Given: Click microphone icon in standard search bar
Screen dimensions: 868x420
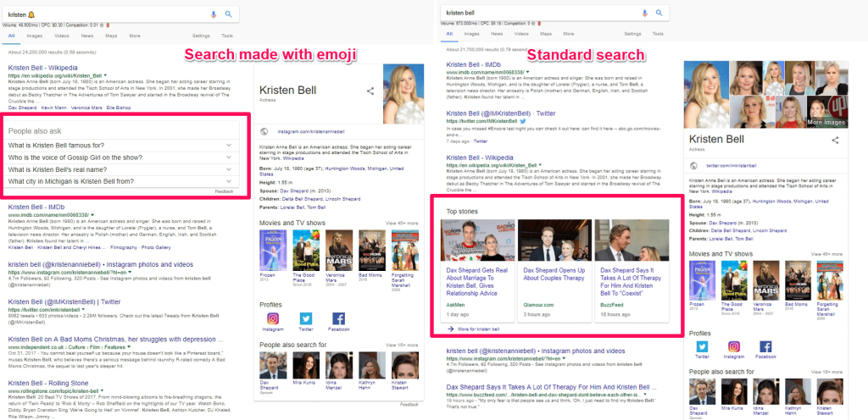Looking at the screenshot, I should tap(644, 13).
